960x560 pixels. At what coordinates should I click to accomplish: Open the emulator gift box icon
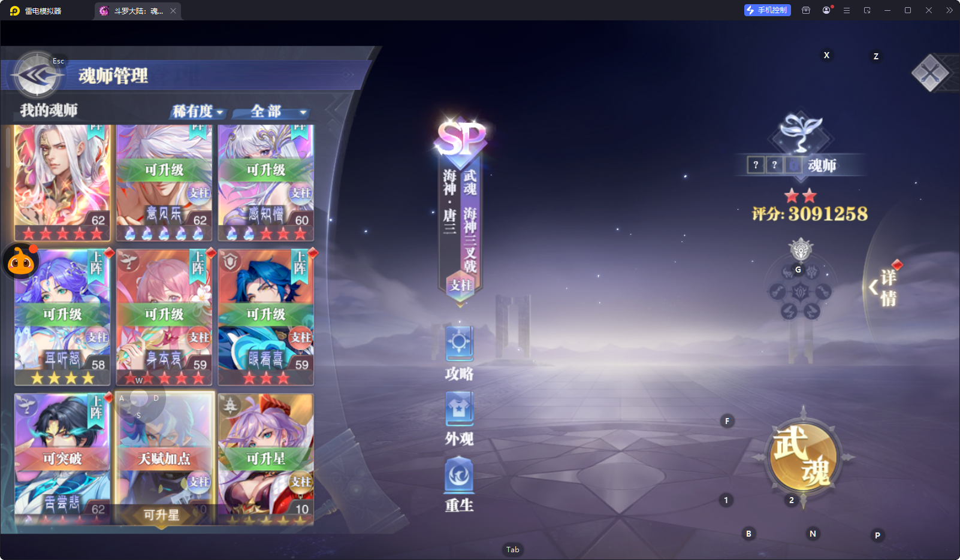(806, 10)
